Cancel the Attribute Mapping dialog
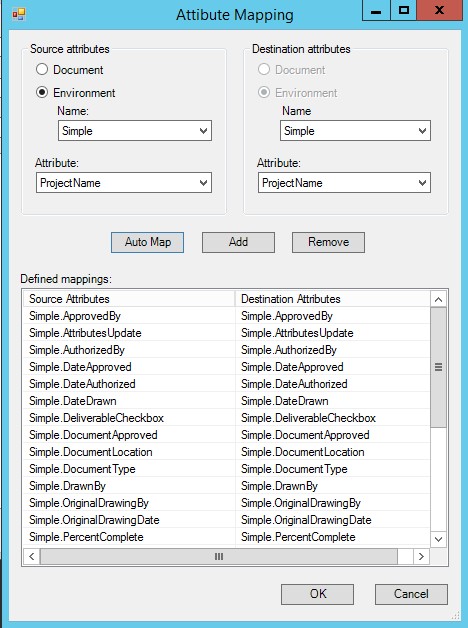Screen dimensions: 468x628 [411, 594]
